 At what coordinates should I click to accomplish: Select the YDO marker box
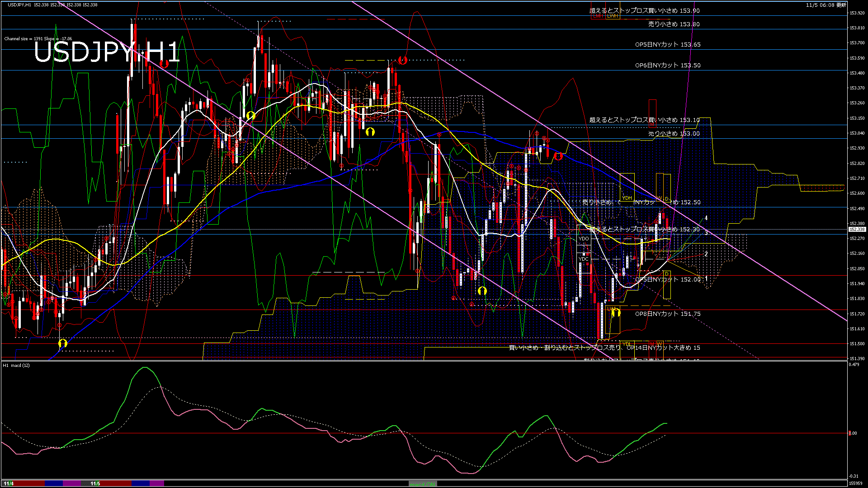[584, 239]
